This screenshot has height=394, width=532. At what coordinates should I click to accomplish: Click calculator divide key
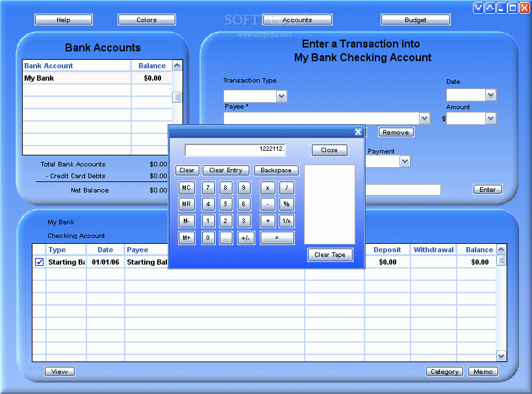tap(286, 188)
